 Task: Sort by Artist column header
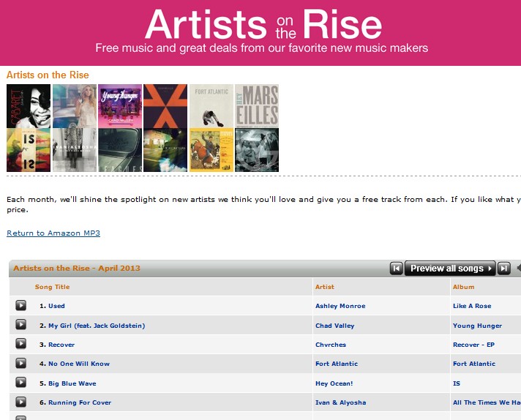click(325, 287)
